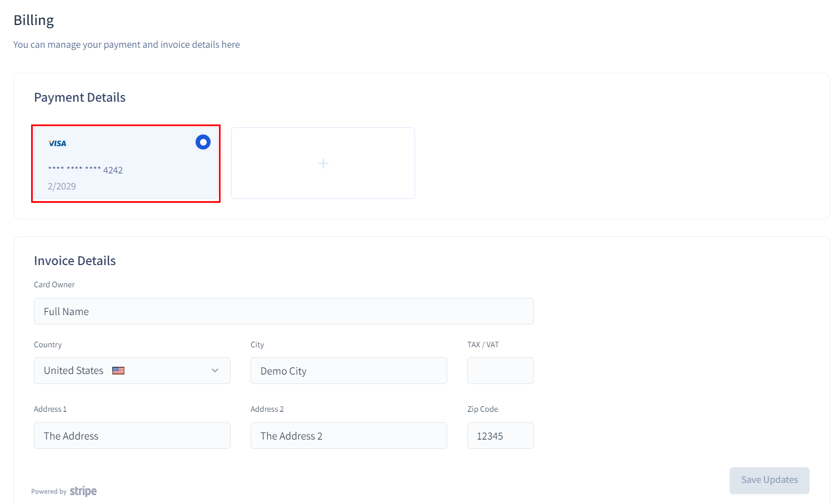This screenshot has height=504, width=839.
Task: Select the Zip Code input field
Action: click(500, 436)
